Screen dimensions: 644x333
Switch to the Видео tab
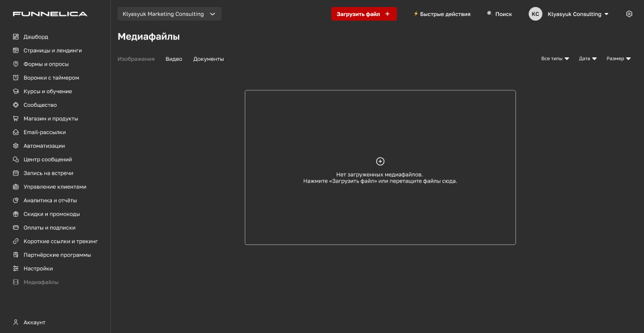click(x=174, y=59)
